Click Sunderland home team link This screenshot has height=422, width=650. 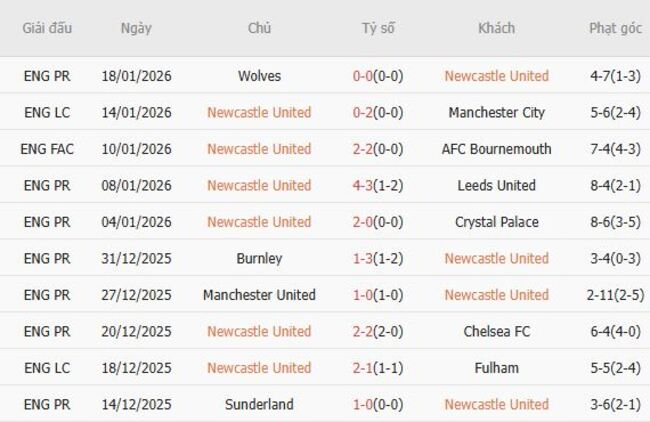[259, 404]
